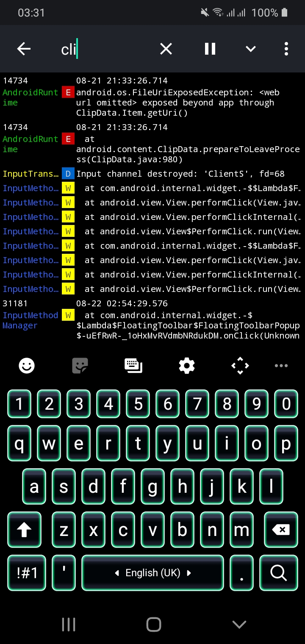Tap the letter z key
Image resolution: width=305 pixels, height=644 pixels.
[x=64, y=530]
